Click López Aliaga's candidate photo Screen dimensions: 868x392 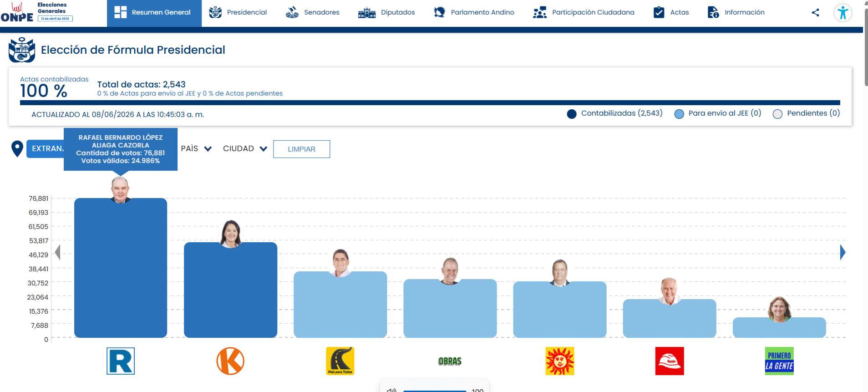(x=121, y=189)
